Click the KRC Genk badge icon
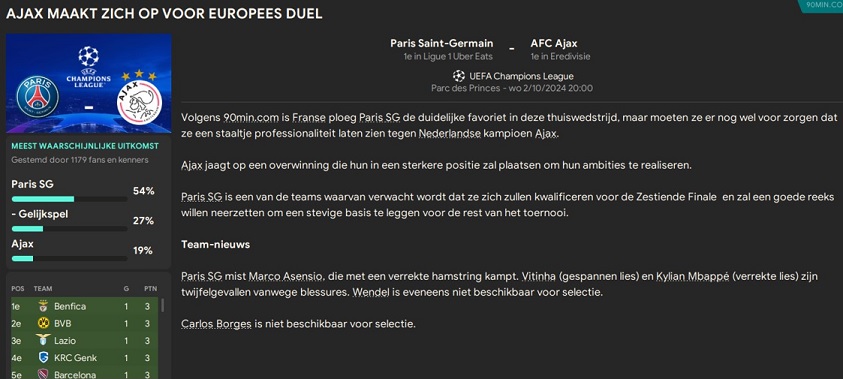 [x=44, y=357]
